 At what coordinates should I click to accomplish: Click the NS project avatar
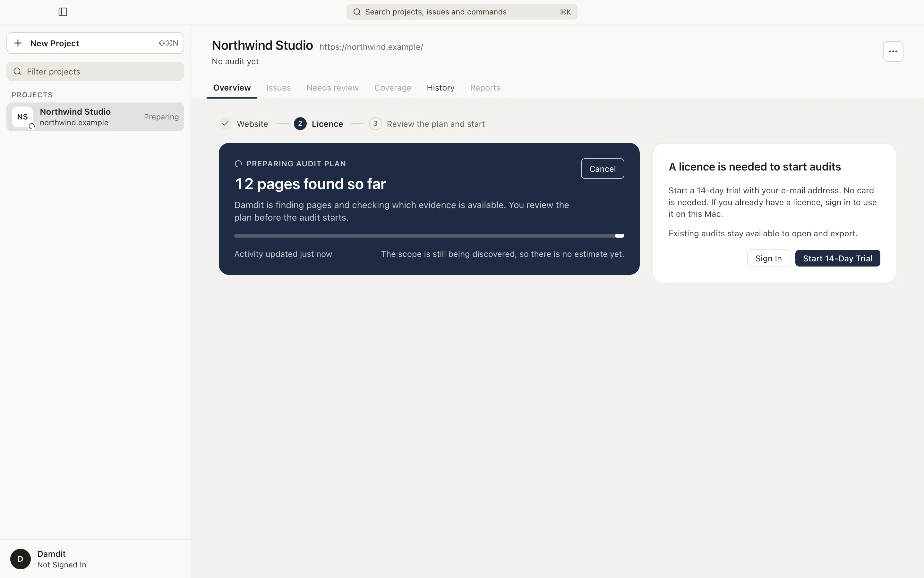coord(22,117)
